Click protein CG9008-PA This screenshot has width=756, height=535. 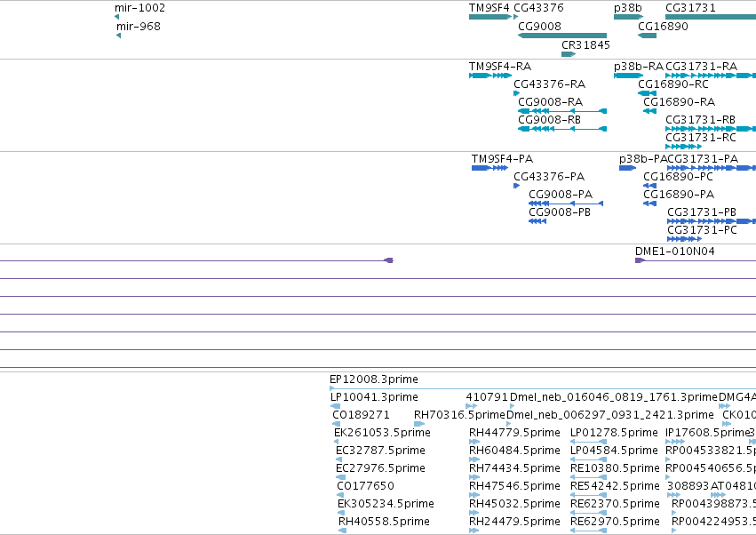coord(566,204)
